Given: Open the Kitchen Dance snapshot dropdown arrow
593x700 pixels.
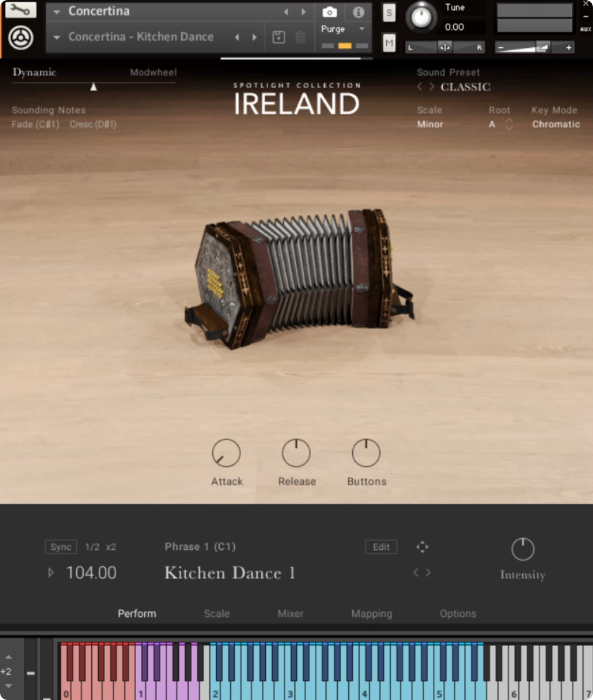Looking at the screenshot, I should pyautogui.click(x=57, y=37).
